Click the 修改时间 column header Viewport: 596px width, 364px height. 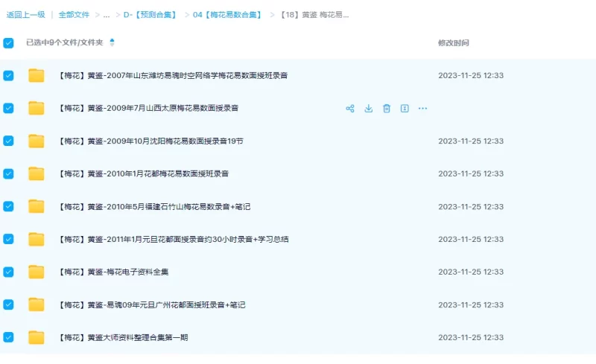click(453, 43)
